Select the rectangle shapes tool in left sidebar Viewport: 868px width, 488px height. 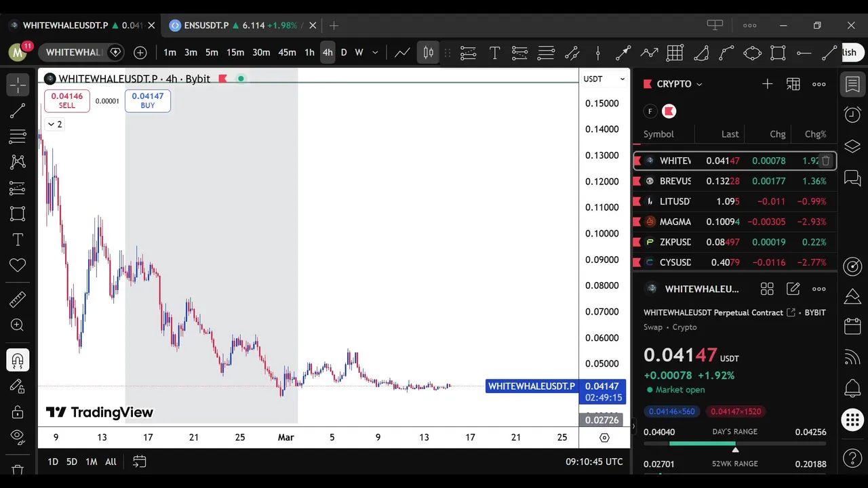point(18,213)
